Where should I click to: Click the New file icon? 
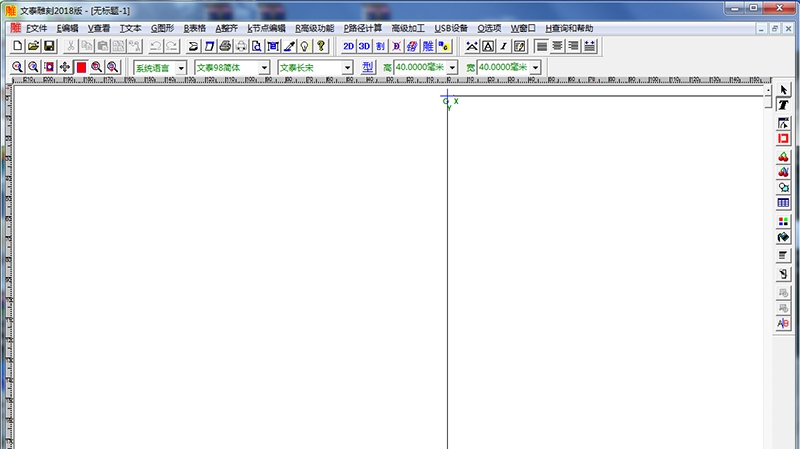coord(17,46)
